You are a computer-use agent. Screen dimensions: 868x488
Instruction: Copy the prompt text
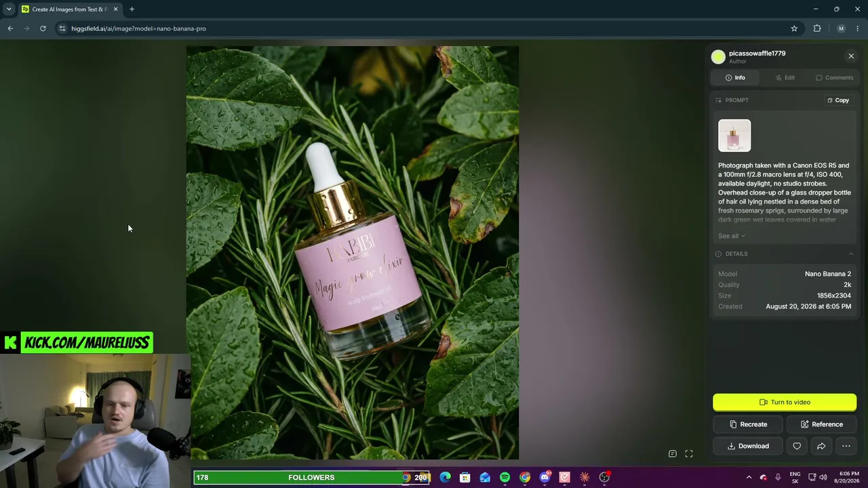[838, 100]
